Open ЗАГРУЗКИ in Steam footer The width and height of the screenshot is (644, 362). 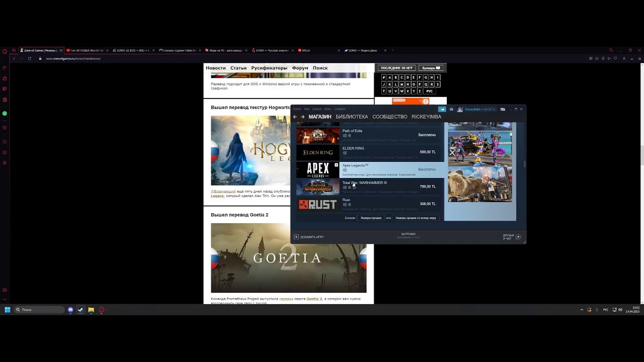point(408,235)
